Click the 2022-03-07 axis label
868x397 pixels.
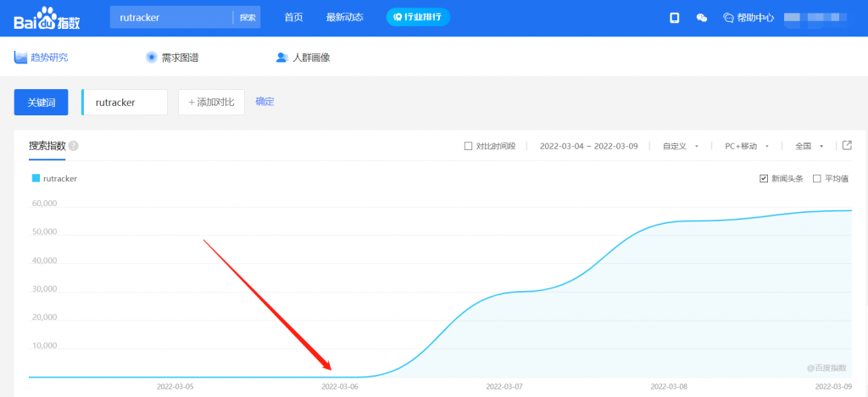coord(504,386)
